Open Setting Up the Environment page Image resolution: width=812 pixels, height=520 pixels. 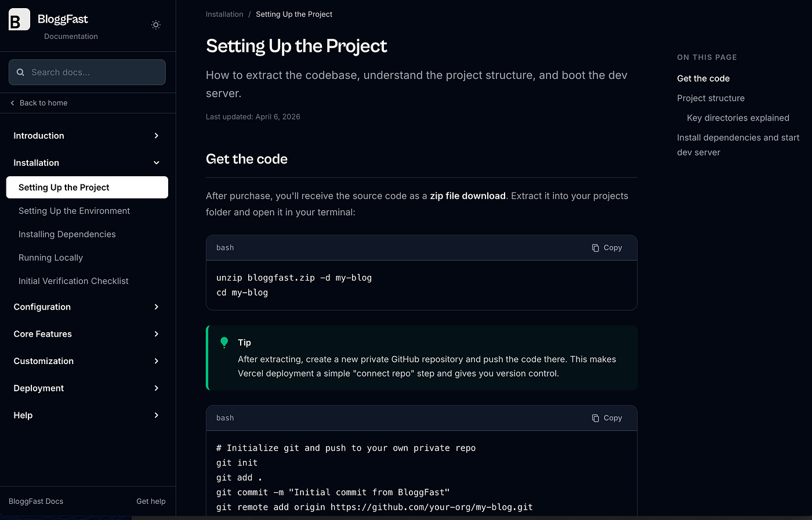click(x=74, y=211)
